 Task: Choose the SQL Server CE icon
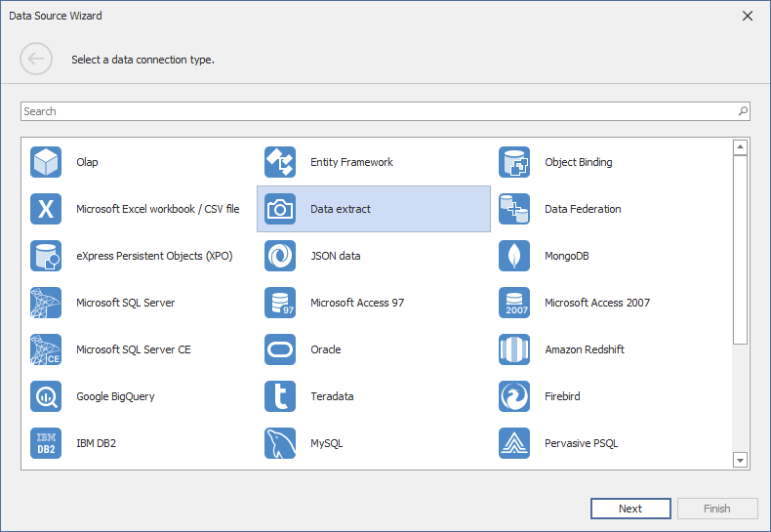point(46,349)
